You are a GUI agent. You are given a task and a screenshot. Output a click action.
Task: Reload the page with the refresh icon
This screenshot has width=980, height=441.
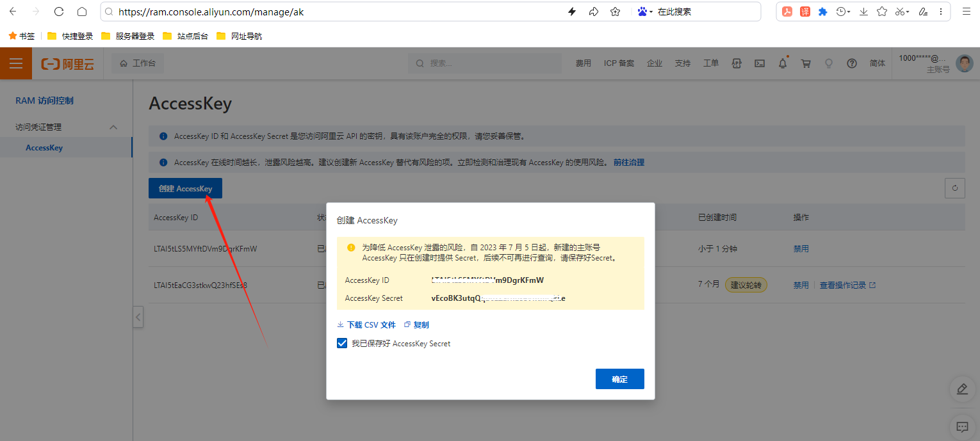point(59,12)
